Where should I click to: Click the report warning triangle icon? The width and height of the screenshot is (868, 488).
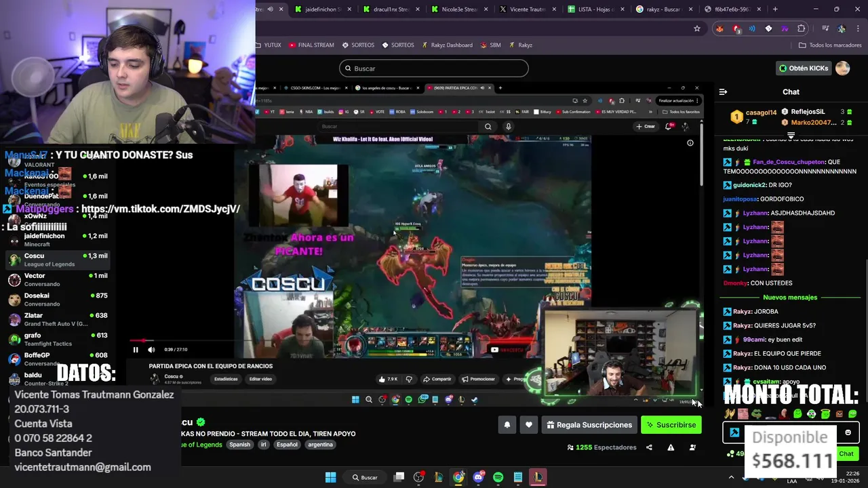[671, 447]
